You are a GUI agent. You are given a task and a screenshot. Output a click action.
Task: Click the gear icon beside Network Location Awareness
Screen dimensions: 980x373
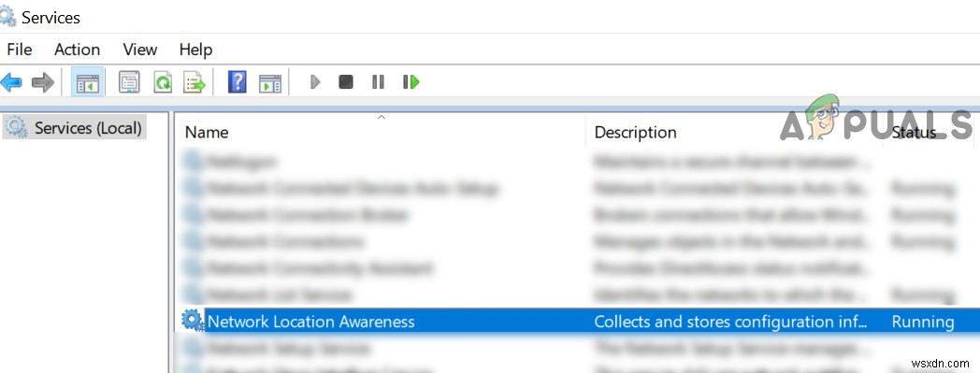click(x=193, y=321)
